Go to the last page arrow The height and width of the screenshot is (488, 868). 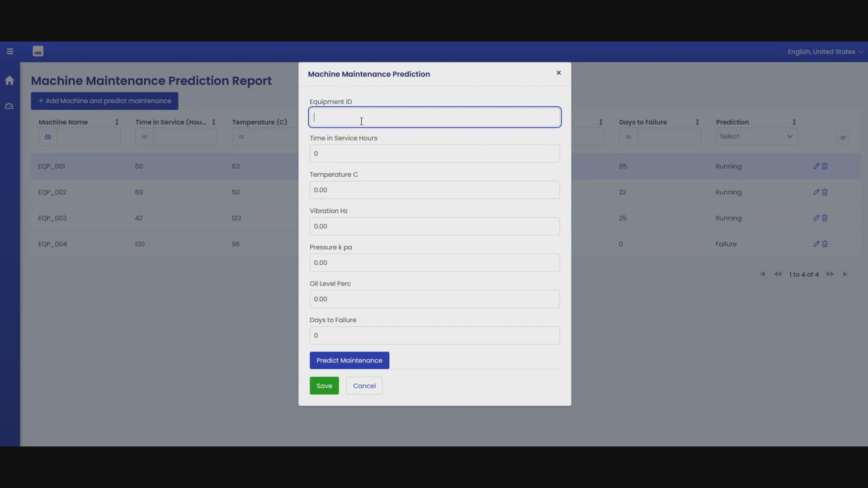coord(846,274)
